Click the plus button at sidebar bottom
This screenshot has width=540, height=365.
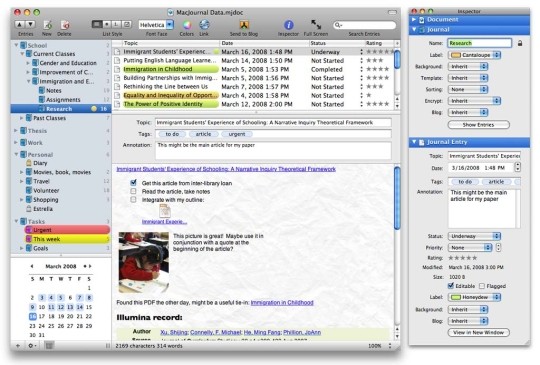click(18, 345)
